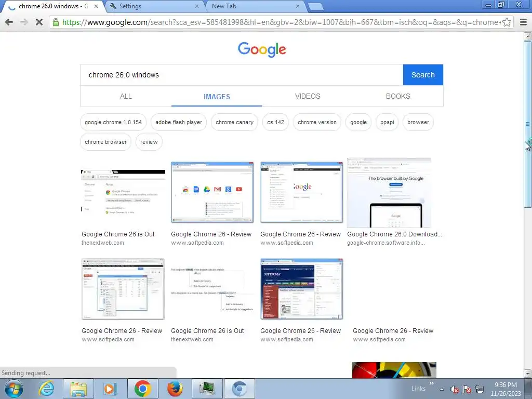Open the Chrome hamburger menu
The image size is (532, 399).
[523, 22]
